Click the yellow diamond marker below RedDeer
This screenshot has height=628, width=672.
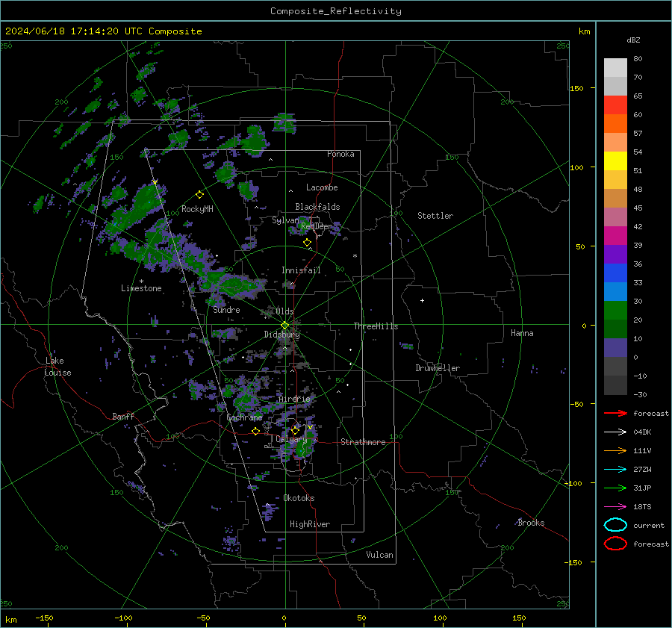click(x=307, y=243)
